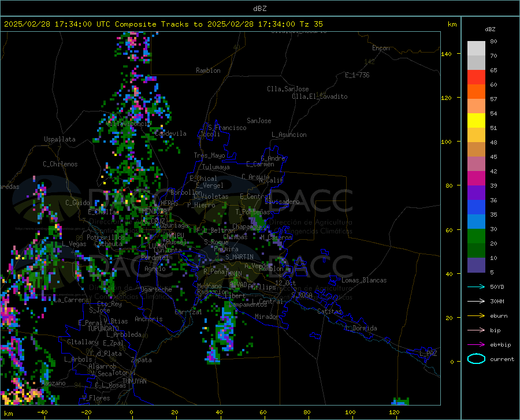The height and width of the screenshot is (420, 520).
Task: Select the 'S_Francisco' map label
Action: pos(227,128)
